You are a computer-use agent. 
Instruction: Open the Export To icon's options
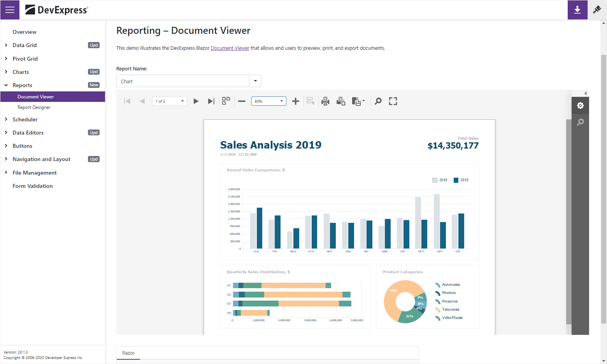(358, 101)
